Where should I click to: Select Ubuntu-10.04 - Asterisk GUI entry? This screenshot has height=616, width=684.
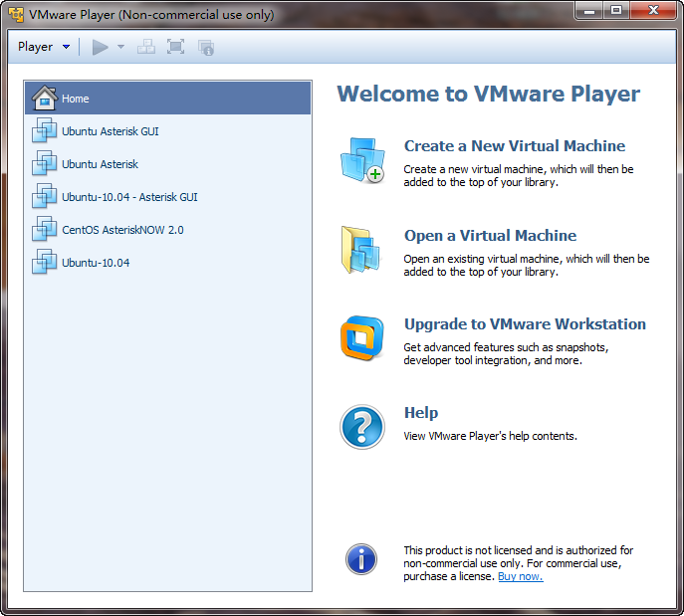coord(168,197)
